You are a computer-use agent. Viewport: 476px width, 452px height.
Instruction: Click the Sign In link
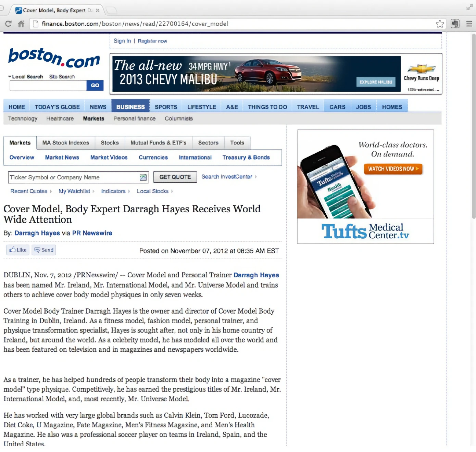(x=122, y=41)
